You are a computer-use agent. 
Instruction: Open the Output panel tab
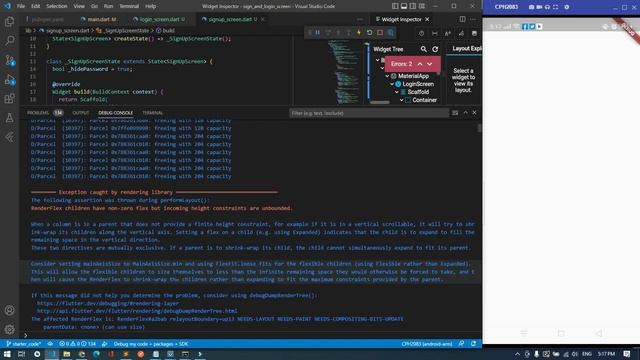click(x=80, y=113)
